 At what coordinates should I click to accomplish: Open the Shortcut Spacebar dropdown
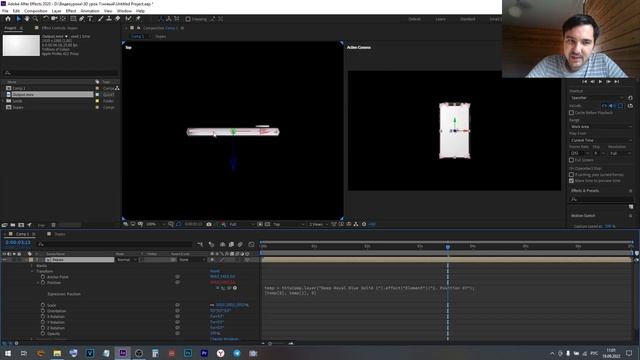(597, 98)
